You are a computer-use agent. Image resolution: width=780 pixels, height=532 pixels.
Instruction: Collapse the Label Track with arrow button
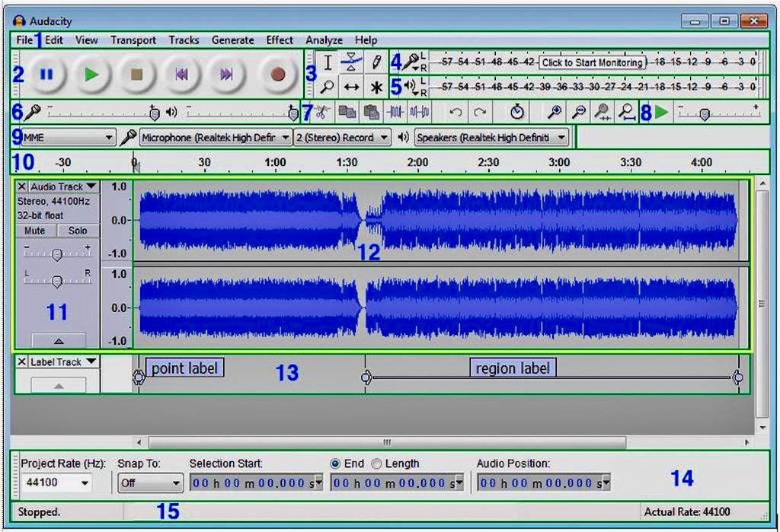[x=59, y=386]
